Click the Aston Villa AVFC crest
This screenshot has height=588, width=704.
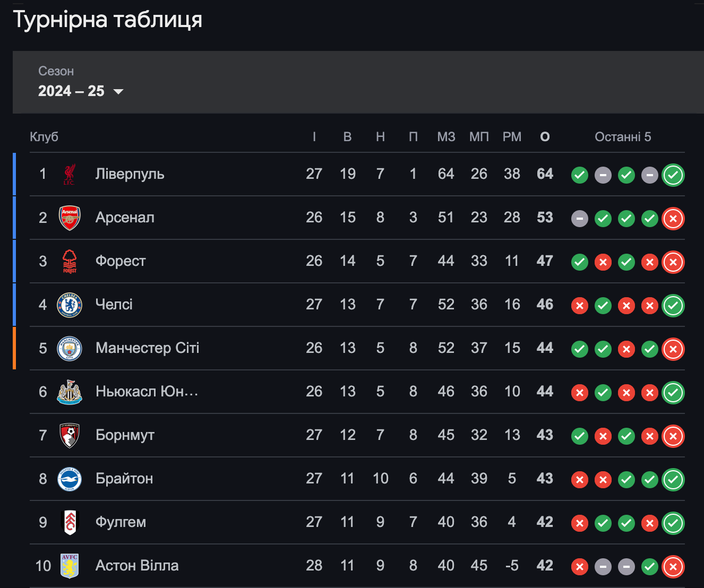tap(70, 566)
